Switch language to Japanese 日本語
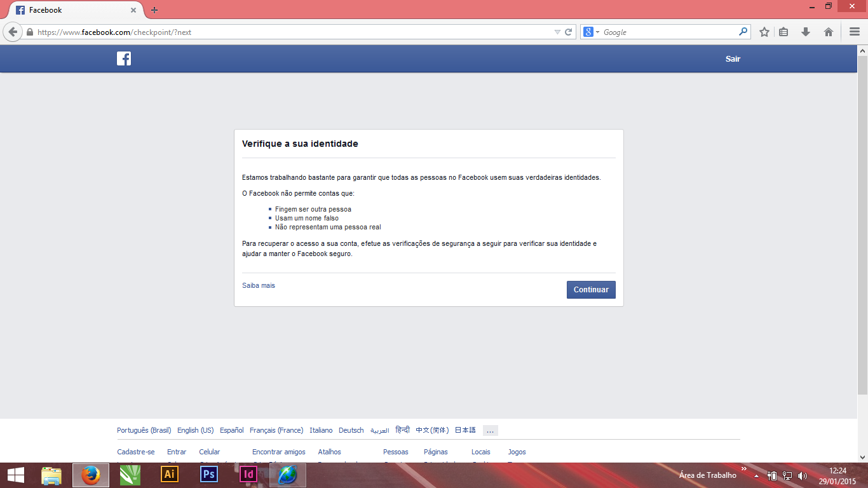The height and width of the screenshot is (488, 868). click(465, 430)
